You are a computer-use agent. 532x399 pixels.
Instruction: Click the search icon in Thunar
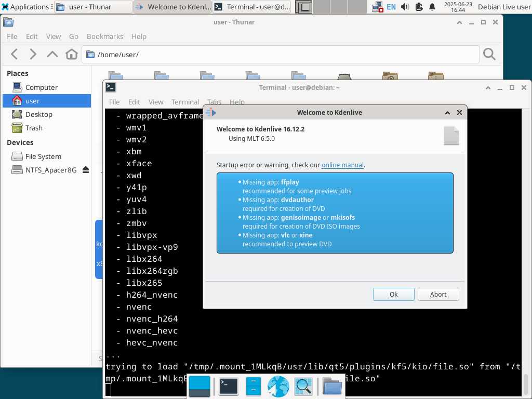489,54
